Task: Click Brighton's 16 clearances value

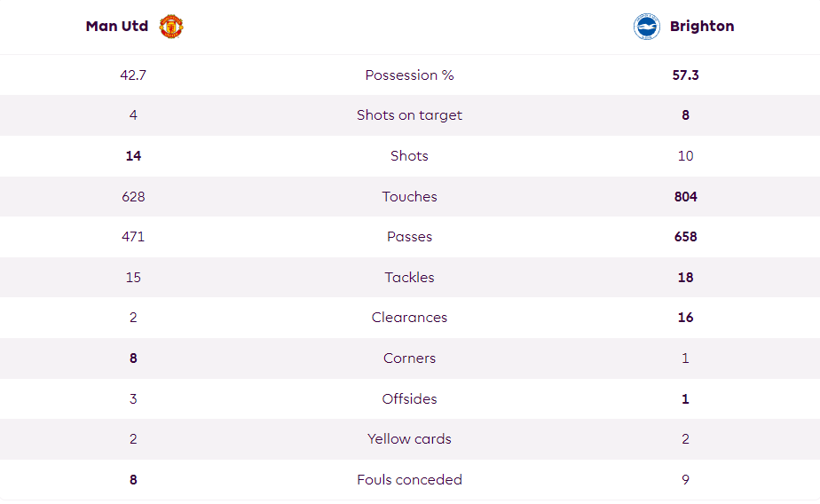Action: (x=686, y=318)
